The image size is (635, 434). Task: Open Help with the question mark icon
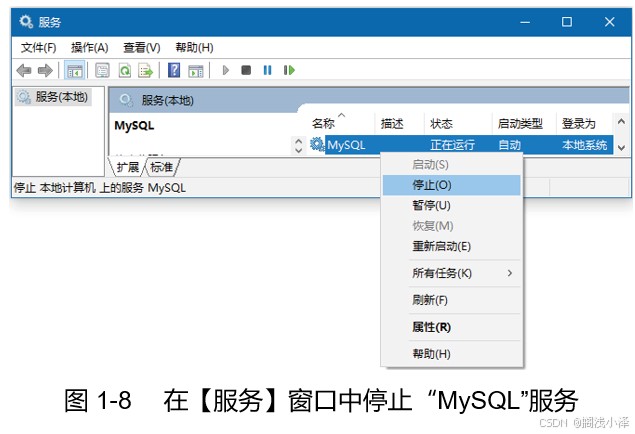point(174,70)
